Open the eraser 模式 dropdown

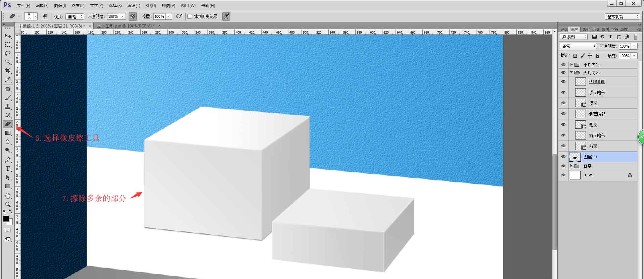pos(75,16)
